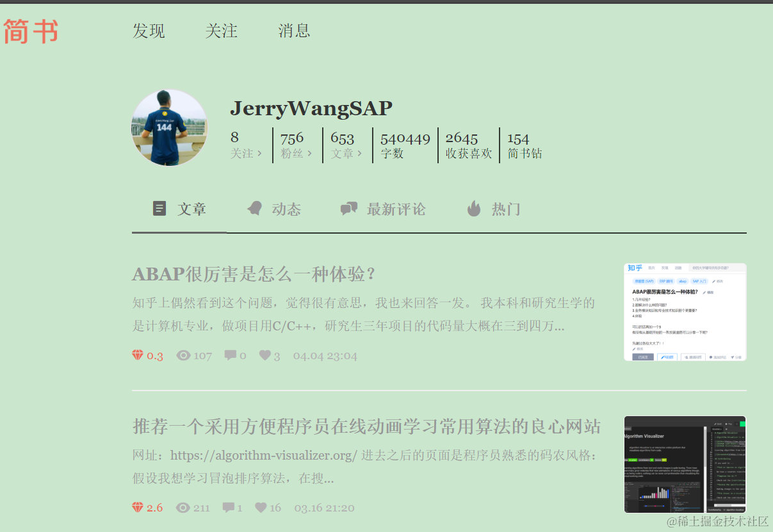Click the 154 简书钻 statistic
Image resolution: width=773 pixels, height=532 pixels.
point(525,145)
